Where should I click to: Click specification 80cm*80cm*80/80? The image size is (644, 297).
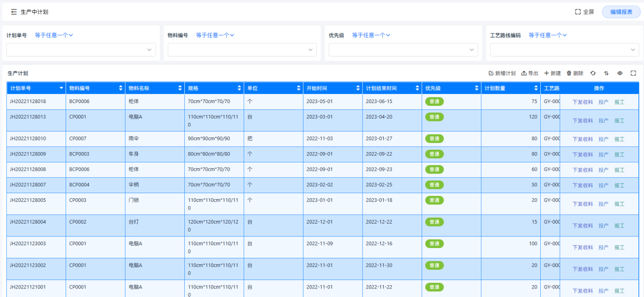click(209, 154)
